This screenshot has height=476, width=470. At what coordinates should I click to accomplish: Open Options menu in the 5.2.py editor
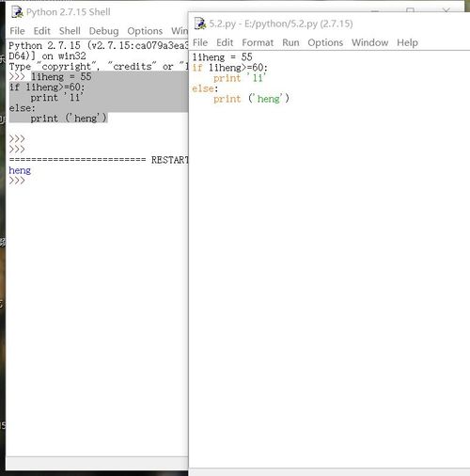click(x=325, y=42)
